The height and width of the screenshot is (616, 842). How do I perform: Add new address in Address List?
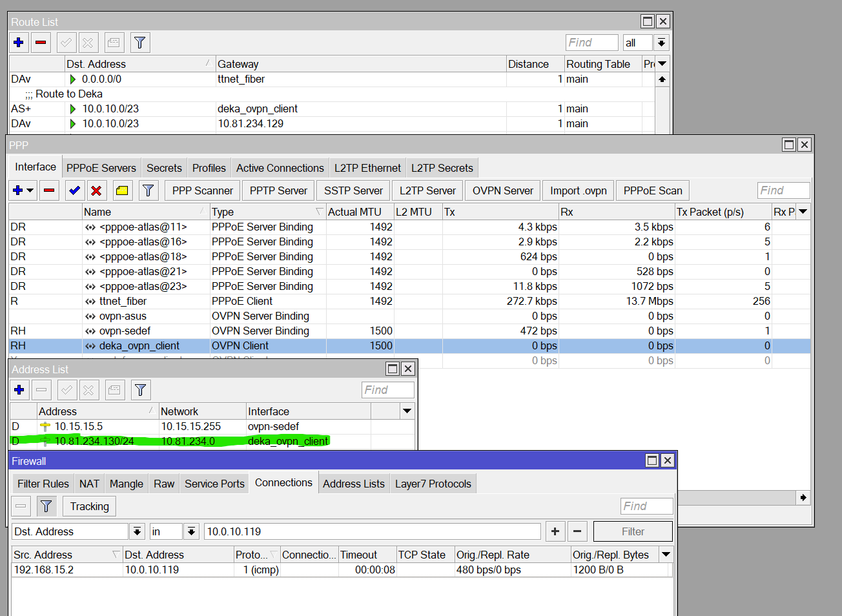point(19,390)
